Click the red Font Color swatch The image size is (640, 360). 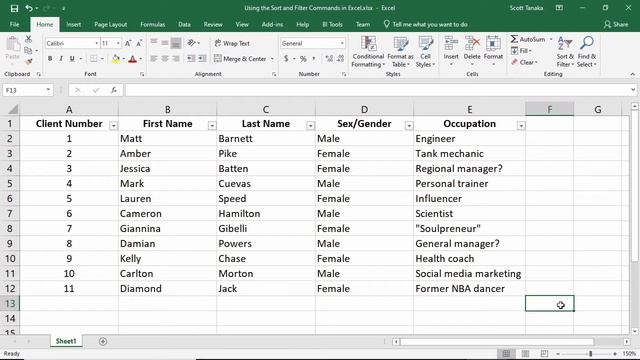[x=133, y=59]
